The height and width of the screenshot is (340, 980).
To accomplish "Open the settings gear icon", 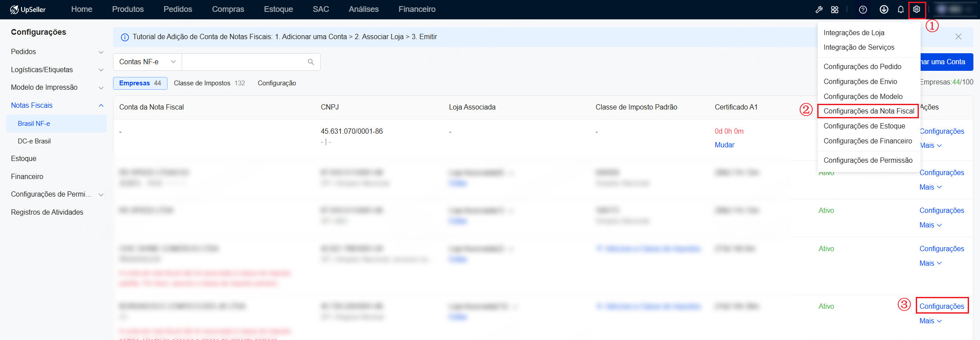I will point(917,9).
